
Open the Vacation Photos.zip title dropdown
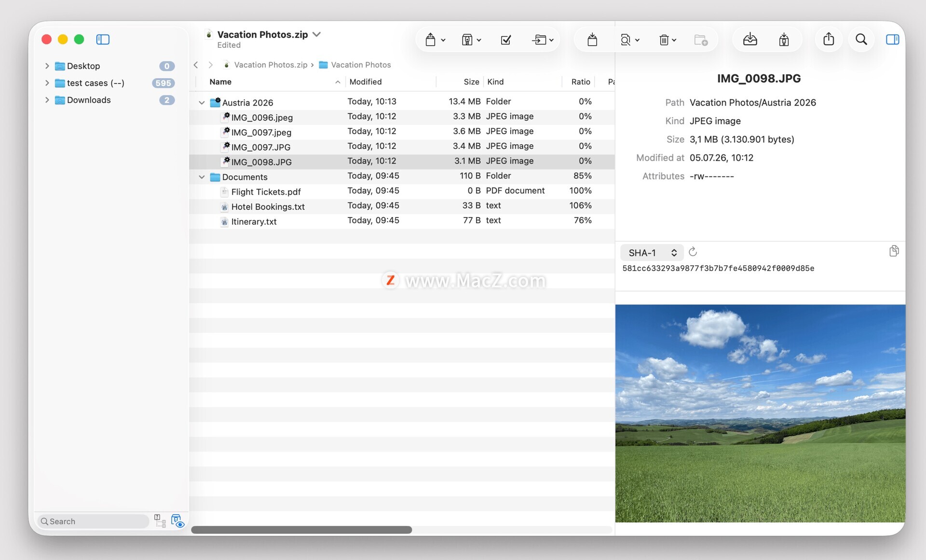click(x=317, y=34)
